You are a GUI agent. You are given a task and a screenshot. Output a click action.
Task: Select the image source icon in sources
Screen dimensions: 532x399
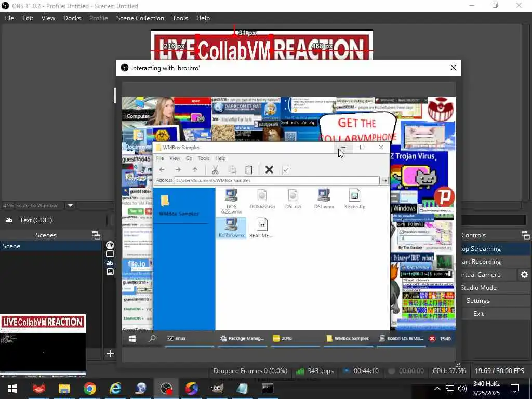pos(110,272)
